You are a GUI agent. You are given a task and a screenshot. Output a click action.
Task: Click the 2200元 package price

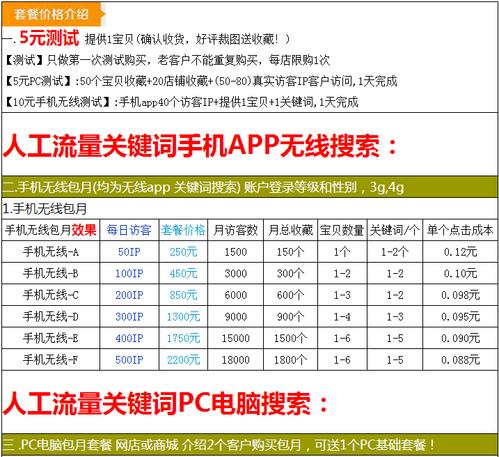(x=183, y=360)
